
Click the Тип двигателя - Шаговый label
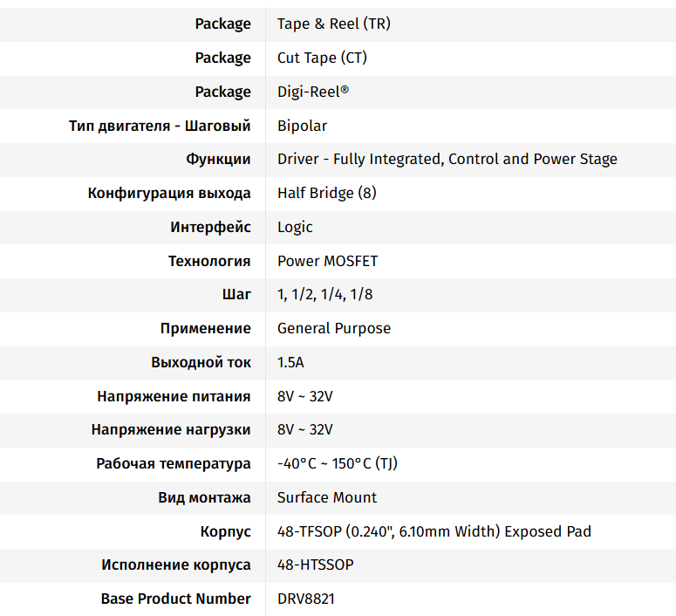[x=160, y=126]
